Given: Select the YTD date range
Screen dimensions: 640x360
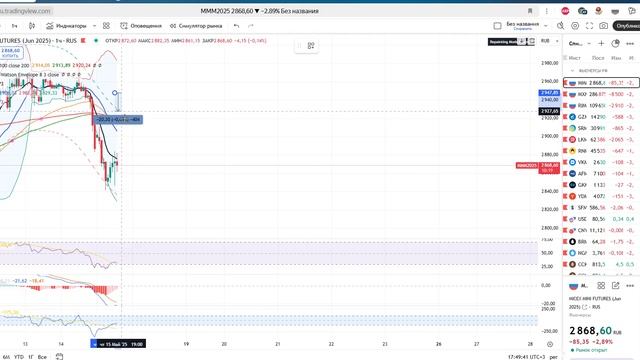Looking at the screenshot, I should coord(19,357).
